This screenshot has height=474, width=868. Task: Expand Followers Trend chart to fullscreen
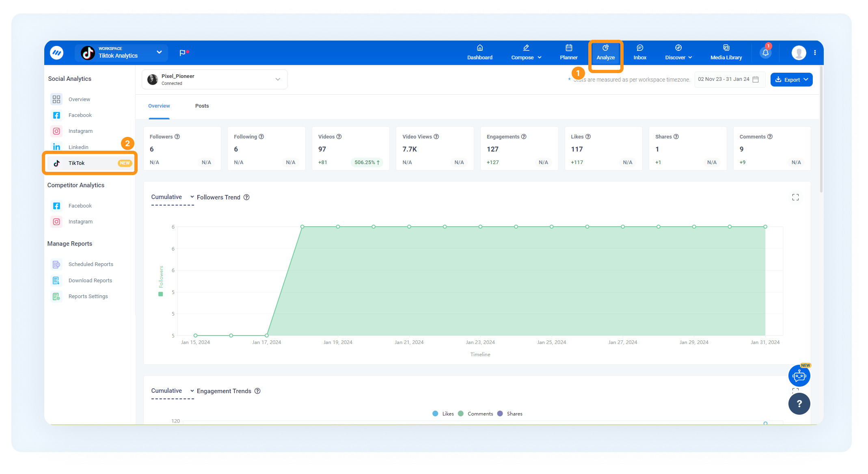795,197
